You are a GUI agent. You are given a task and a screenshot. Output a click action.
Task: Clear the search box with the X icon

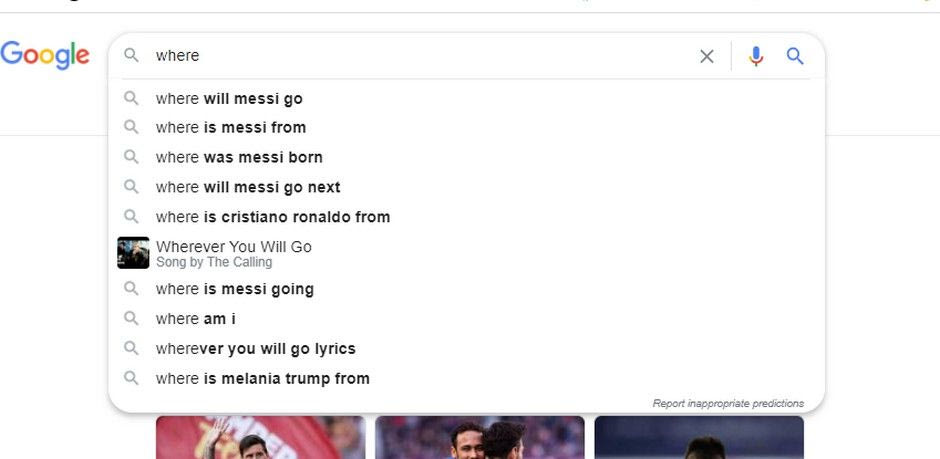[x=707, y=56]
